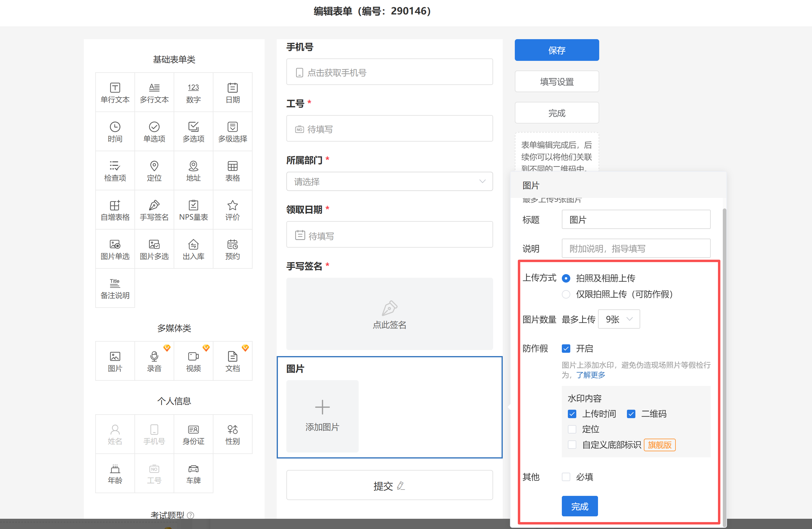The image size is (812, 529).
Task: Add a 单行文本 field component
Action: pyautogui.click(x=115, y=92)
